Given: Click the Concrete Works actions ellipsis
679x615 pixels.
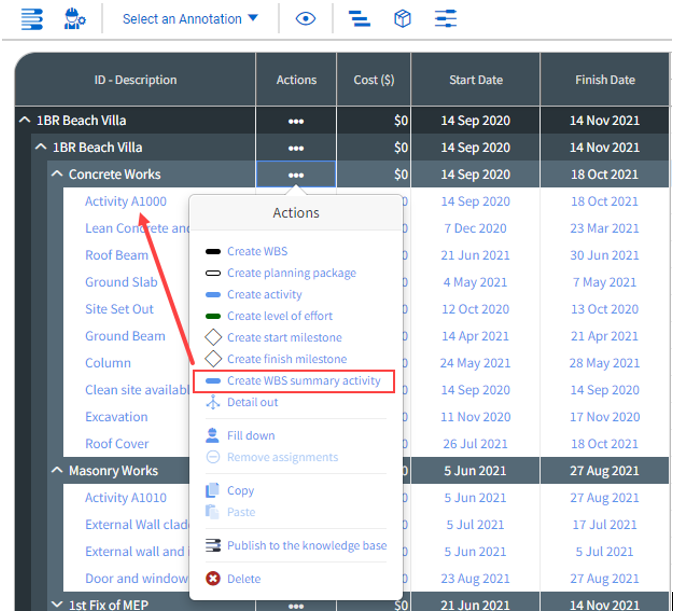Looking at the screenshot, I should click(296, 175).
